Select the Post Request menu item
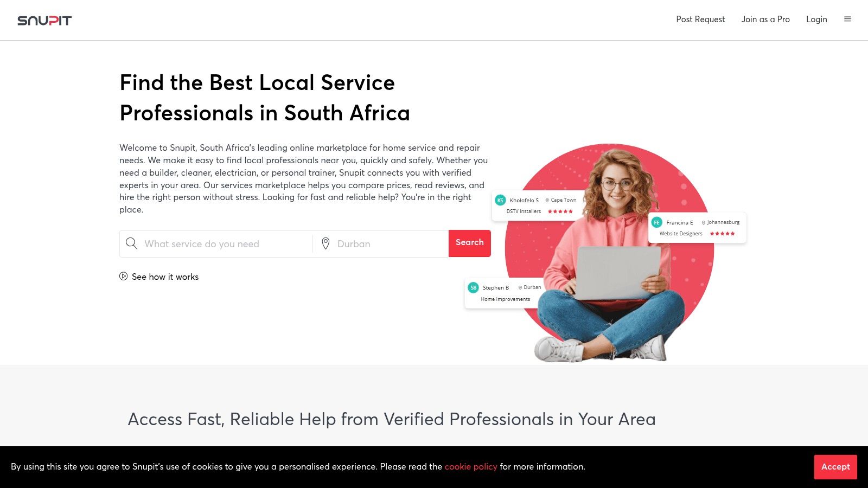This screenshot has height=488, width=868. 700,19
